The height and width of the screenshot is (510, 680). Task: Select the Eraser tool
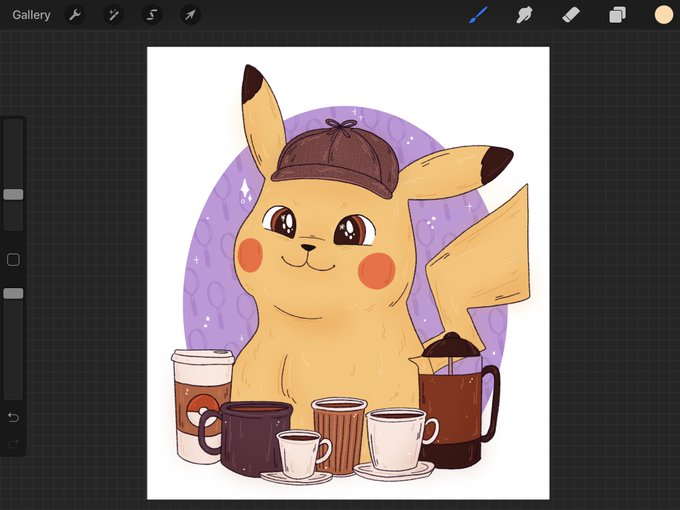pyautogui.click(x=571, y=15)
